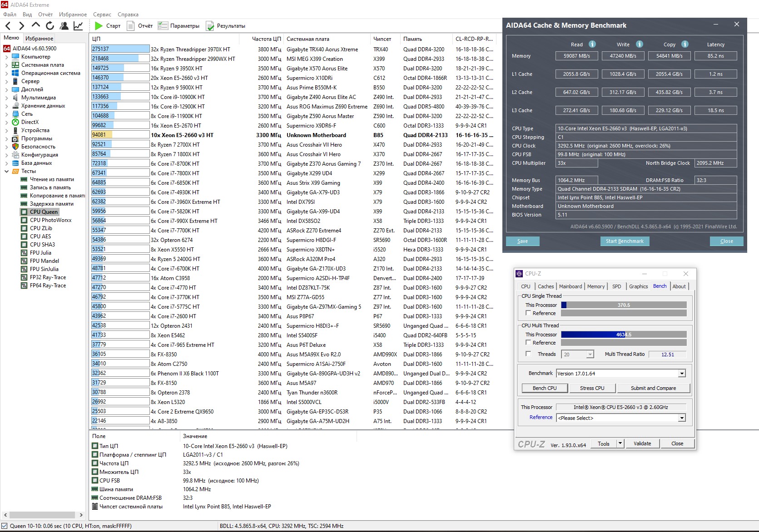Screen dimensions: 759x532
Task: Toggle checkbox next to FPU SinJulia test
Action: [x=24, y=269]
